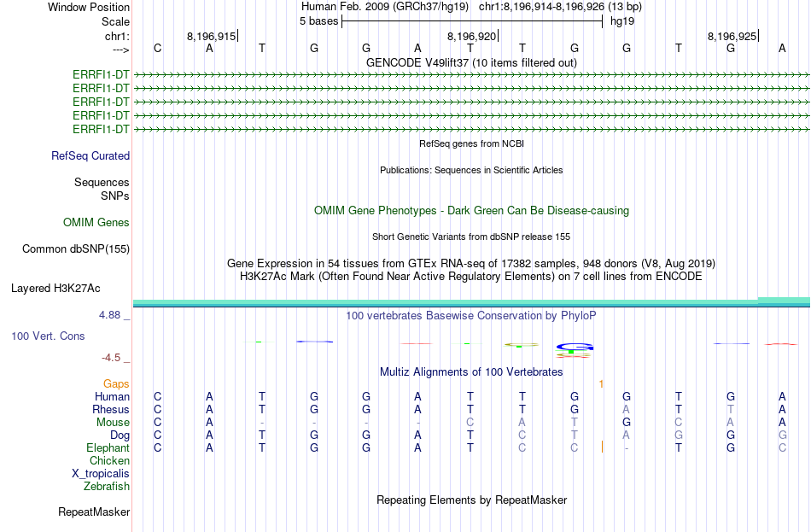Viewport: 811px width, 532px height.
Task: Click the bottom ERRFI1-DT transcript label
Action: 101,129
